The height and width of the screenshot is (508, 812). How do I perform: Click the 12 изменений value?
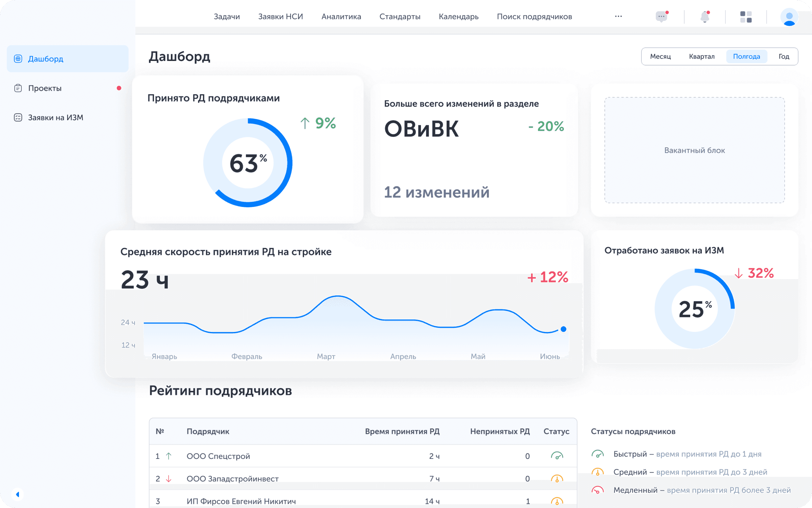point(436,192)
